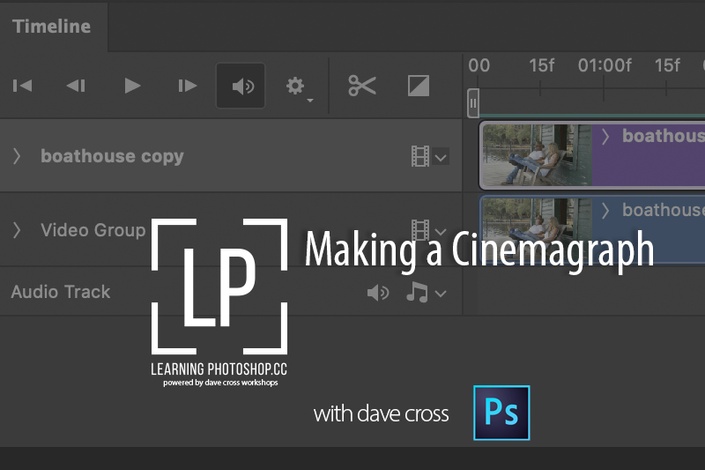
Task: Mute the Audio Track speaker icon
Action: coord(378,293)
